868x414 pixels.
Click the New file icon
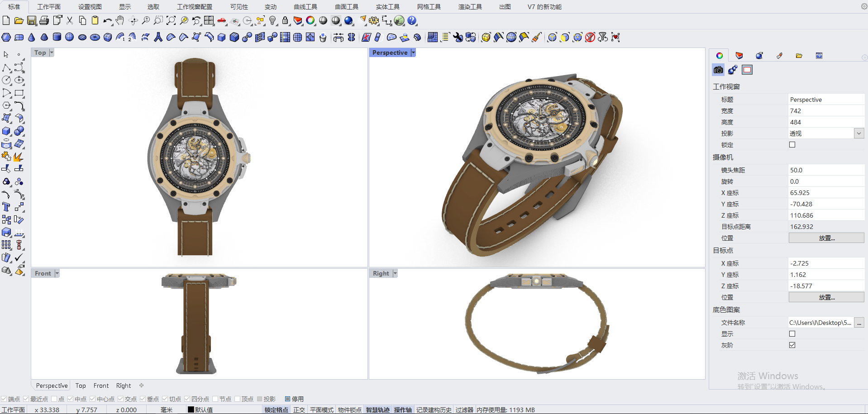6,20
